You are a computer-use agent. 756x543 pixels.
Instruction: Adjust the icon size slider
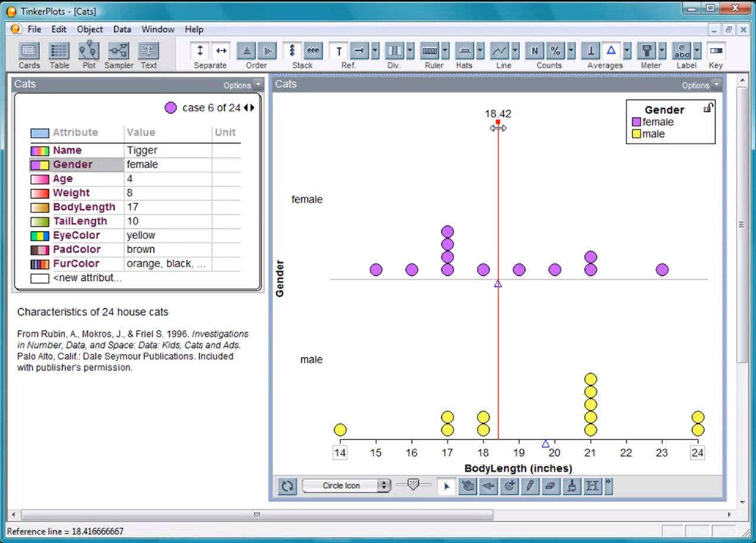(x=414, y=483)
